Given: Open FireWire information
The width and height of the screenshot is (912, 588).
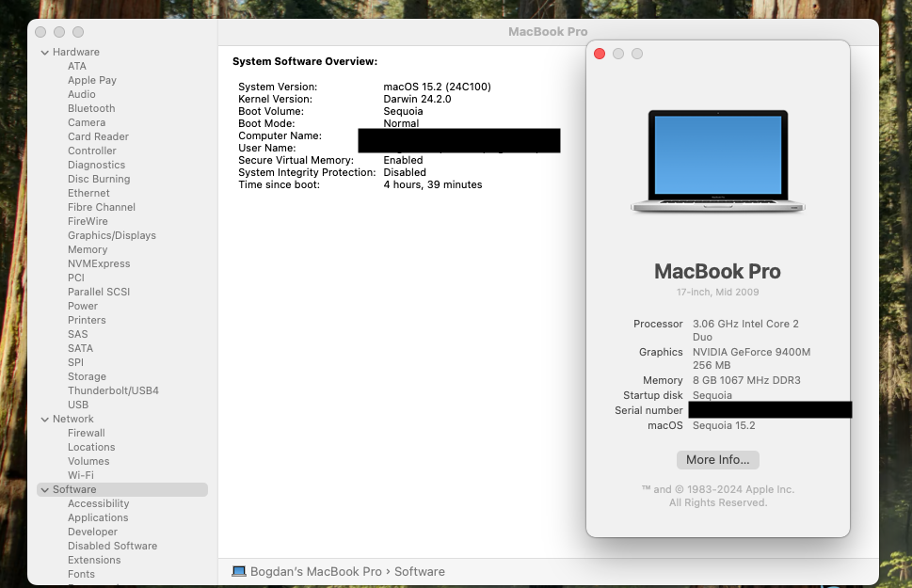Looking at the screenshot, I should pos(88,221).
